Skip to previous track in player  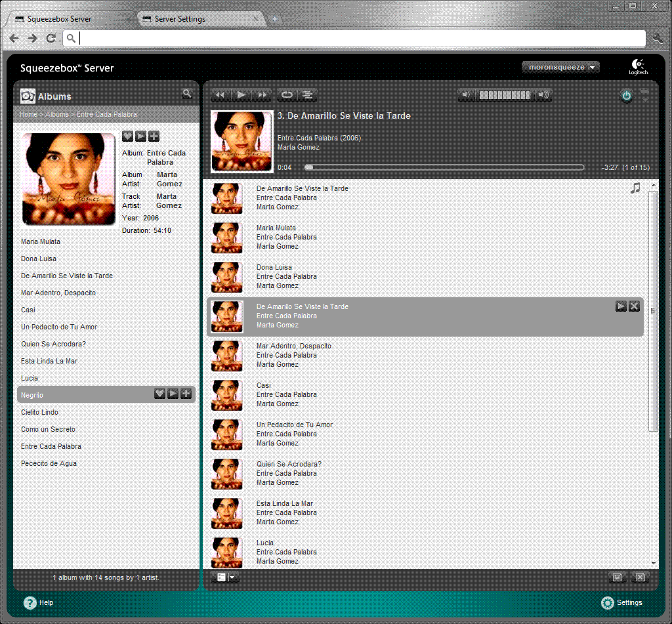pos(220,95)
